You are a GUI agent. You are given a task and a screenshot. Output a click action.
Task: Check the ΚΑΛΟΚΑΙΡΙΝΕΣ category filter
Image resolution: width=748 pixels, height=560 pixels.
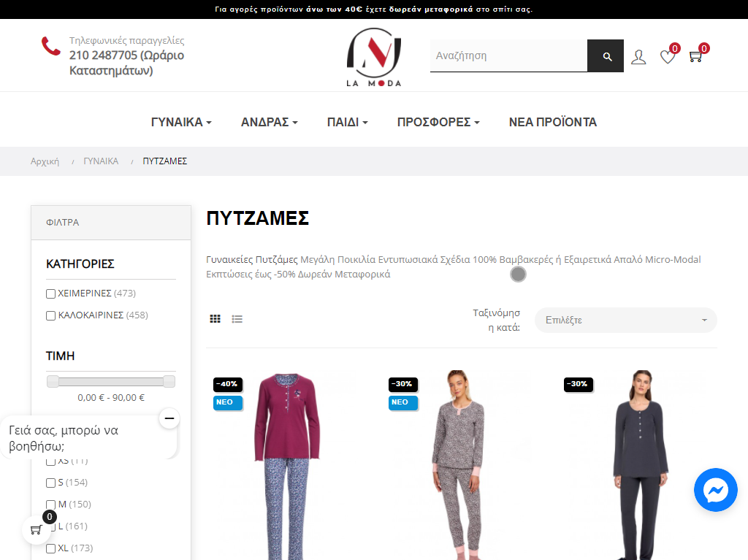pyautogui.click(x=51, y=315)
